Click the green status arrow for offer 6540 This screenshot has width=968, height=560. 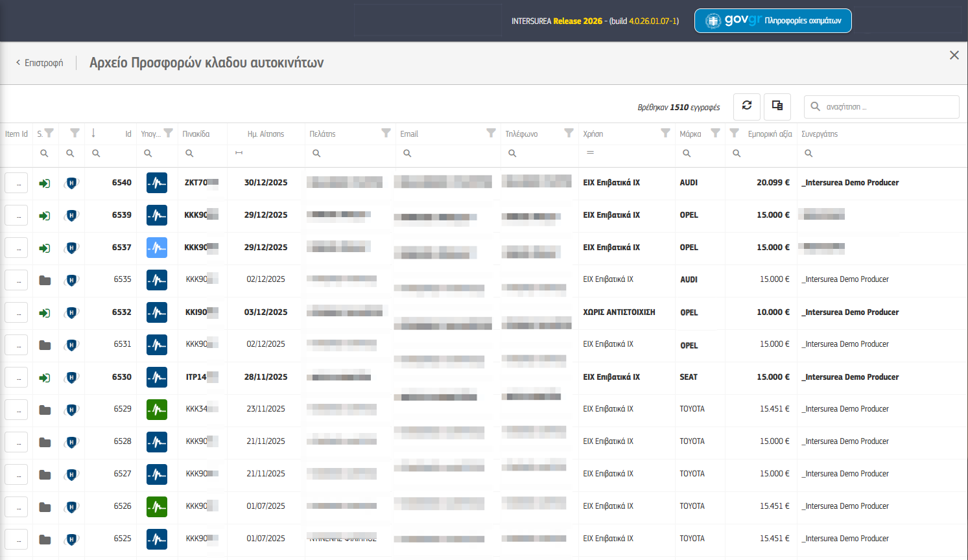45,183
